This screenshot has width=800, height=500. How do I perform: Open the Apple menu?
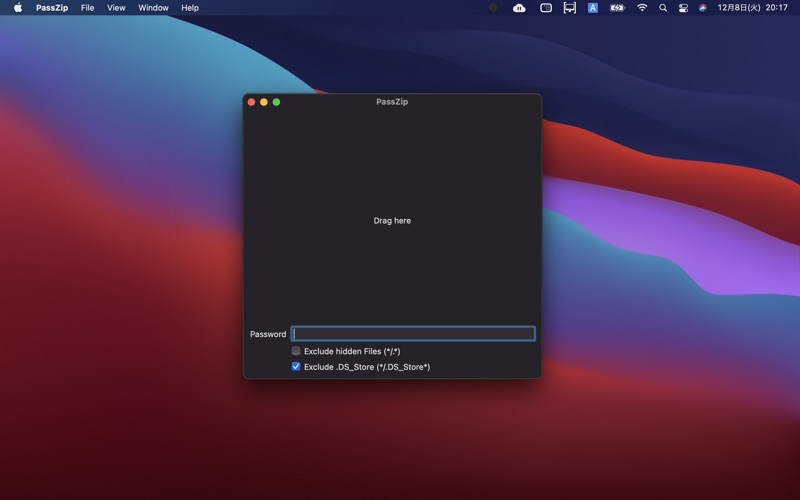pyautogui.click(x=17, y=8)
